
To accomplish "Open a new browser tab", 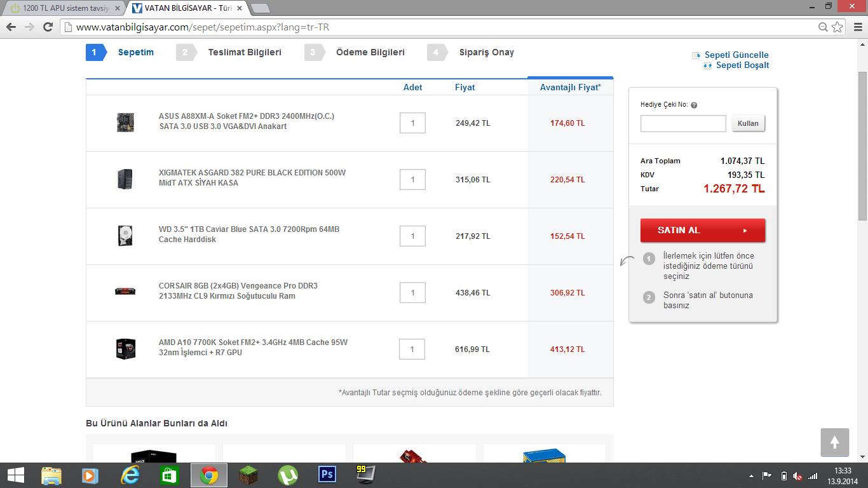I will [x=261, y=8].
